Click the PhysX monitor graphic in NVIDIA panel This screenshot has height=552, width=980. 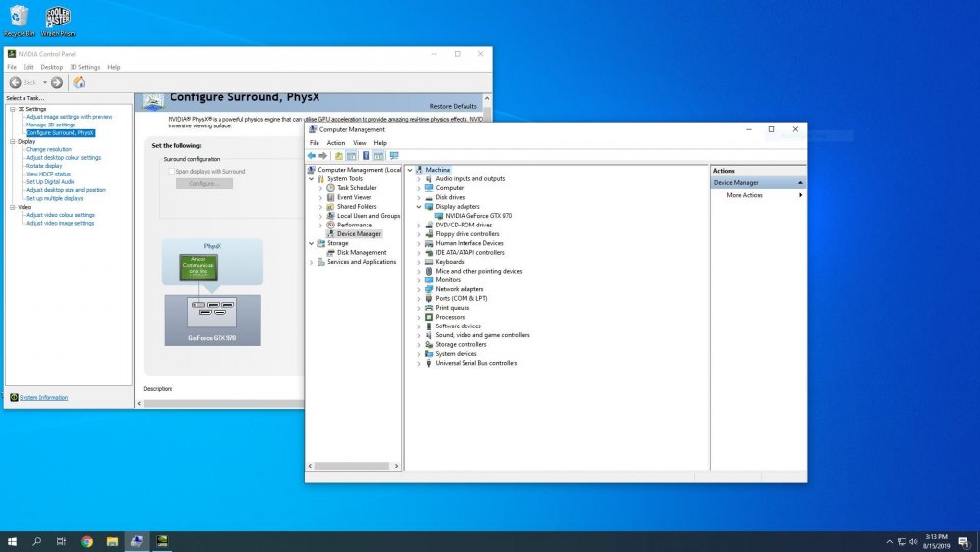[x=198, y=267]
